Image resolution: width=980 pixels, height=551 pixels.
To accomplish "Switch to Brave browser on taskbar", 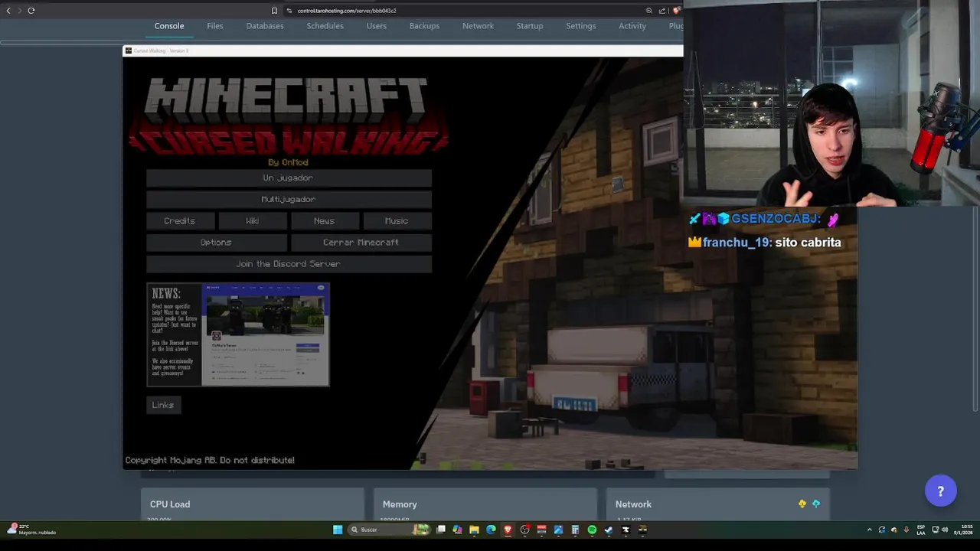I will 508,530.
